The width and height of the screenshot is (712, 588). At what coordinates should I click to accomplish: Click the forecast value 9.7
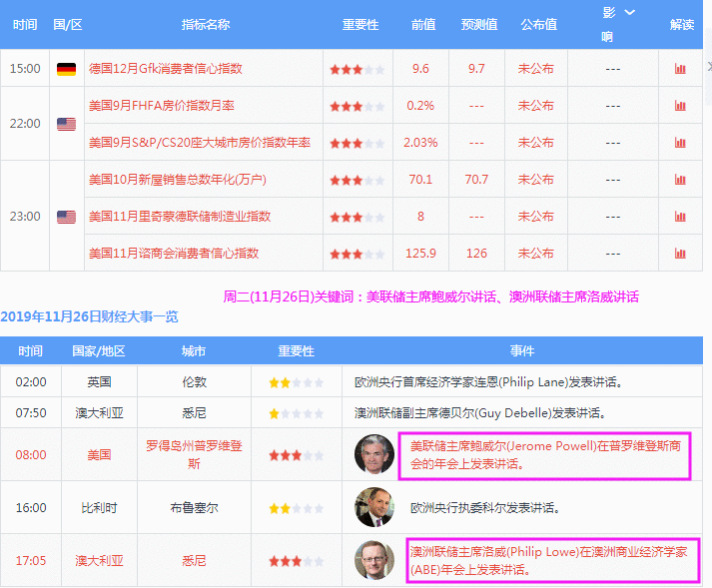[476, 69]
